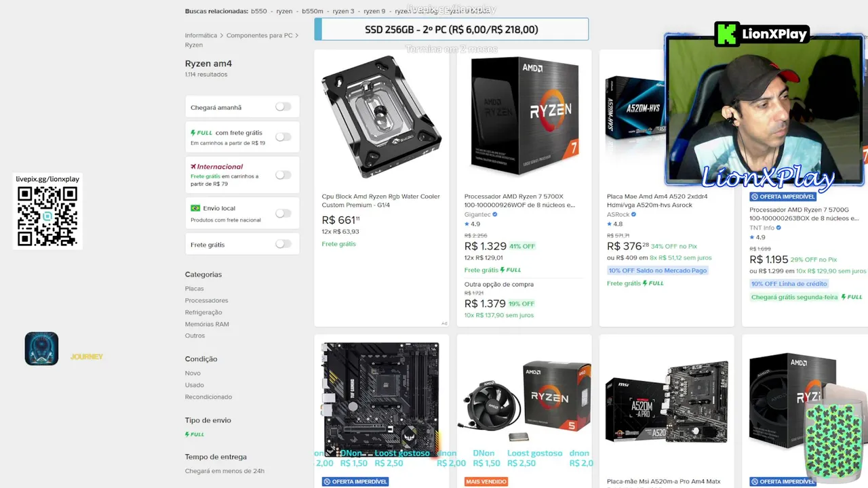The height and width of the screenshot is (488, 868).
Task: Click the Brazil flag Envio local icon
Action: pos(195,208)
